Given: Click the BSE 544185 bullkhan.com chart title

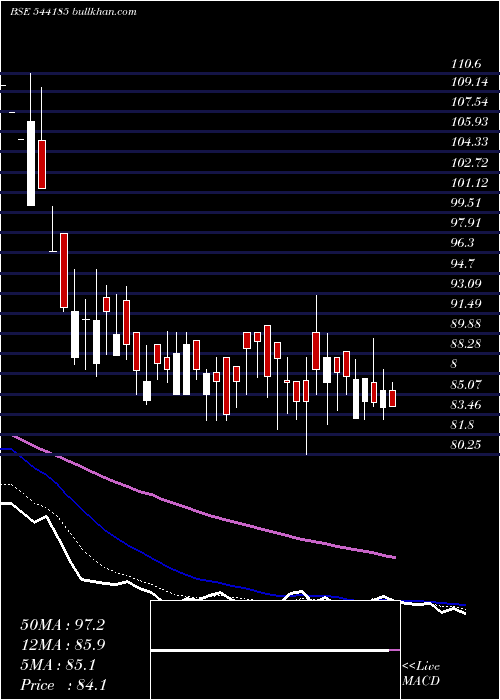Looking at the screenshot, I should point(73,12).
